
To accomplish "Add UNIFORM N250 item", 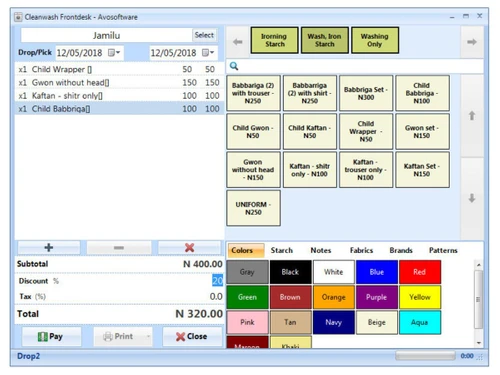I will 253,208.
